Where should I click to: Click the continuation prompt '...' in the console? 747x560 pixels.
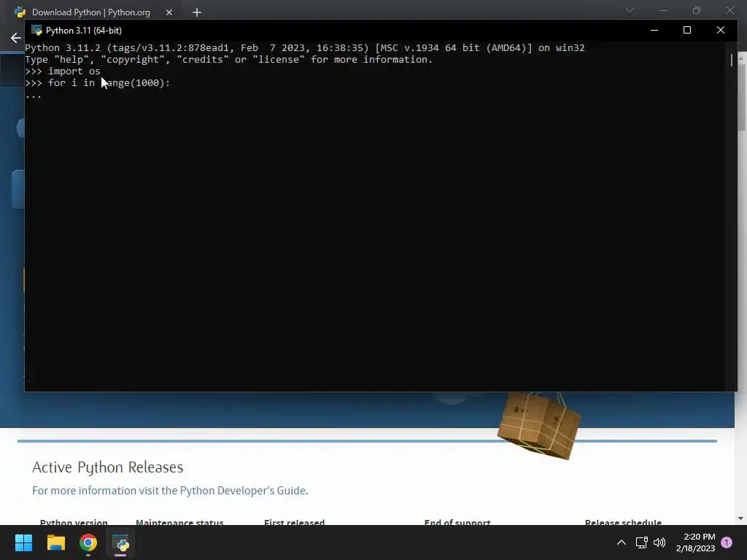point(34,95)
